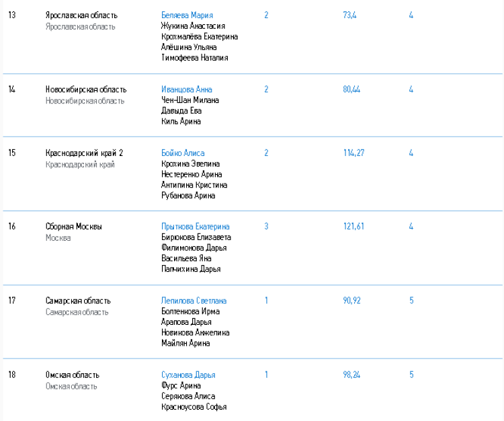Open score 90,92 for Самарская область
The width and height of the screenshot is (504, 421).
tap(351, 301)
